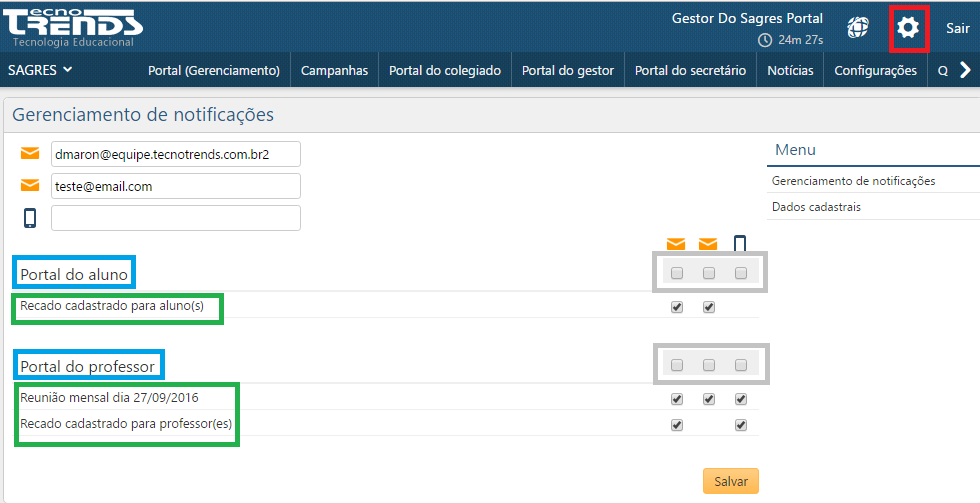Expand the SAGRES dropdown menu
980x503 pixels.
click(x=40, y=70)
